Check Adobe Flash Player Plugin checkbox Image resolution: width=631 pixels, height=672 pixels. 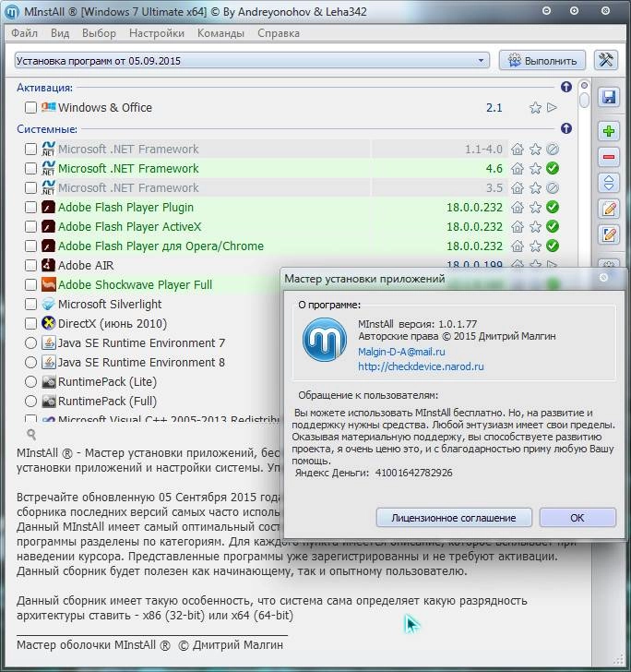[30, 208]
